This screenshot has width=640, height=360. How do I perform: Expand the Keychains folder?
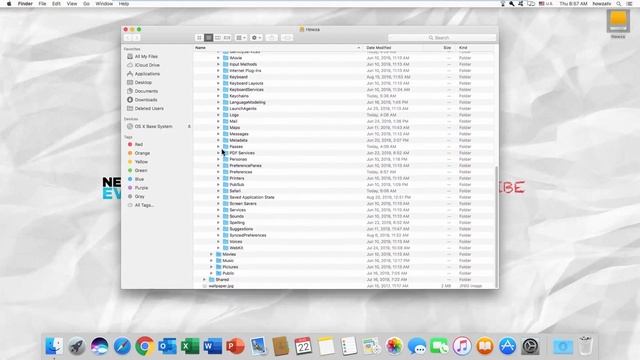click(x=218, y=96)
